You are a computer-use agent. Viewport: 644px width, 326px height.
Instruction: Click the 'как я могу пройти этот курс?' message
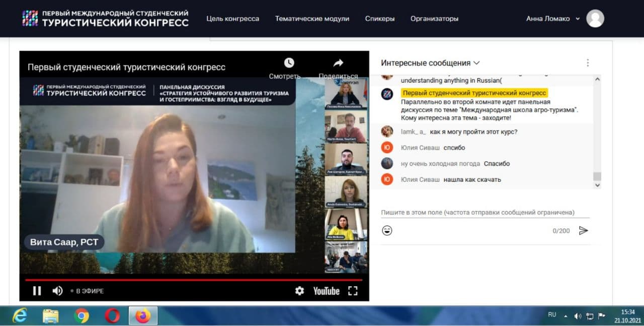point(474,132)
